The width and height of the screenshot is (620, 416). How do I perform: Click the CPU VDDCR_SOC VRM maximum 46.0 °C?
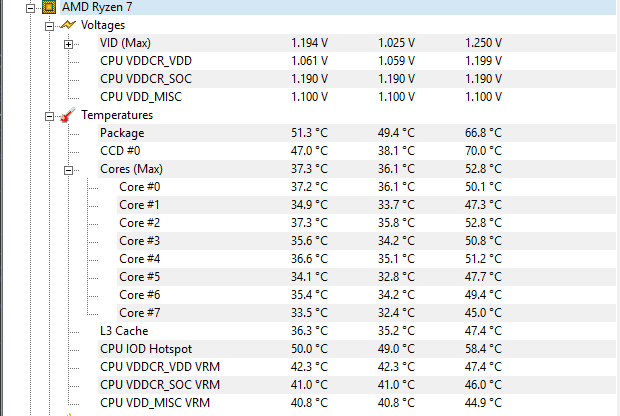484,385
